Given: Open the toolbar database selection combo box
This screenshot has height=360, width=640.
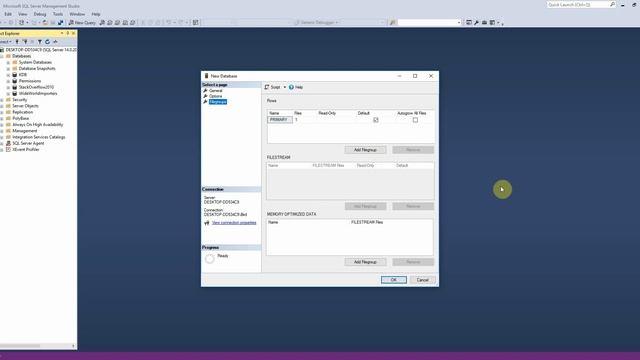Looking at the screenshot, I should click(x=429, y=22).
